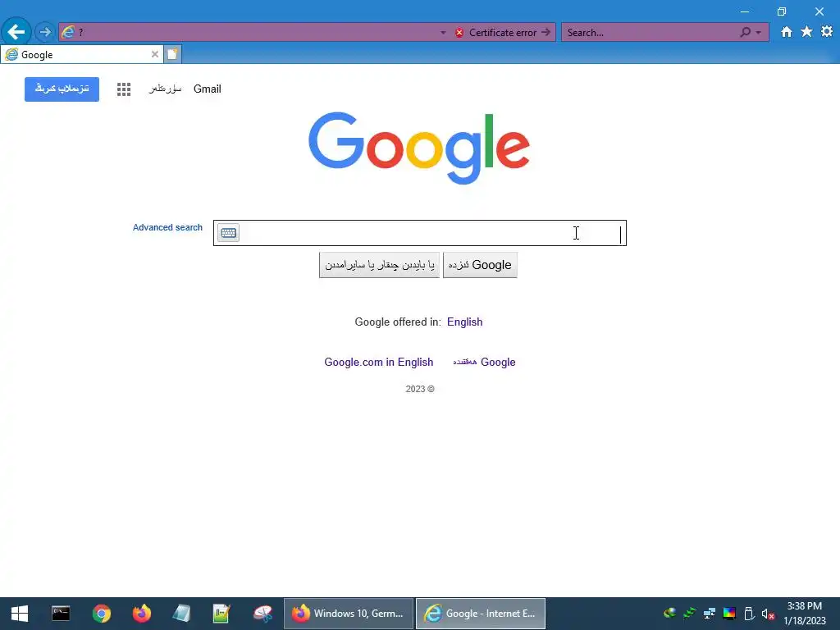Click the magnifier search icon in toolbar

745,32
